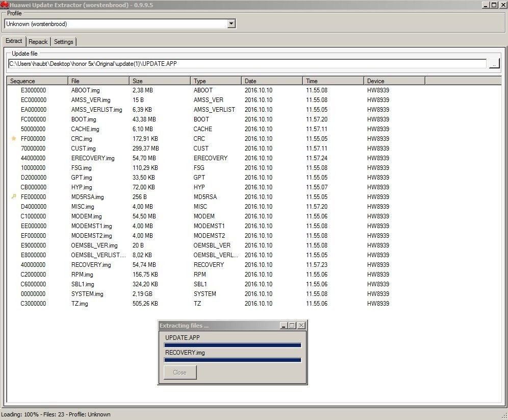The width and height of the screenshot is (508, 420).
Task: Click the star icon beside FF000000 row
Action: (14, 138)
